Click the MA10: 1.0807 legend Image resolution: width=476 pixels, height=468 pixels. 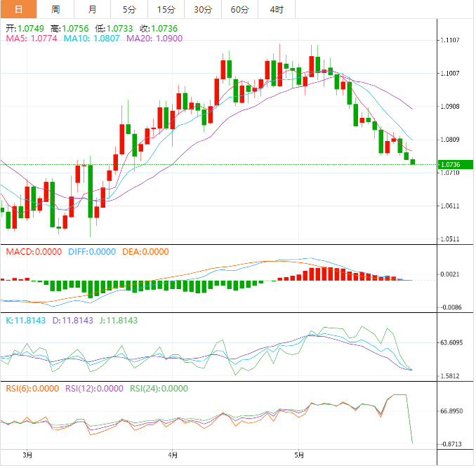91,39
